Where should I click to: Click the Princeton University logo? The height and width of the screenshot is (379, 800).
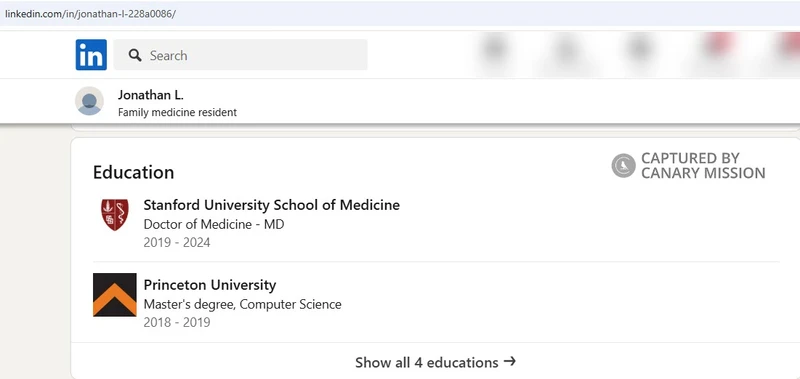pos(115,295)
